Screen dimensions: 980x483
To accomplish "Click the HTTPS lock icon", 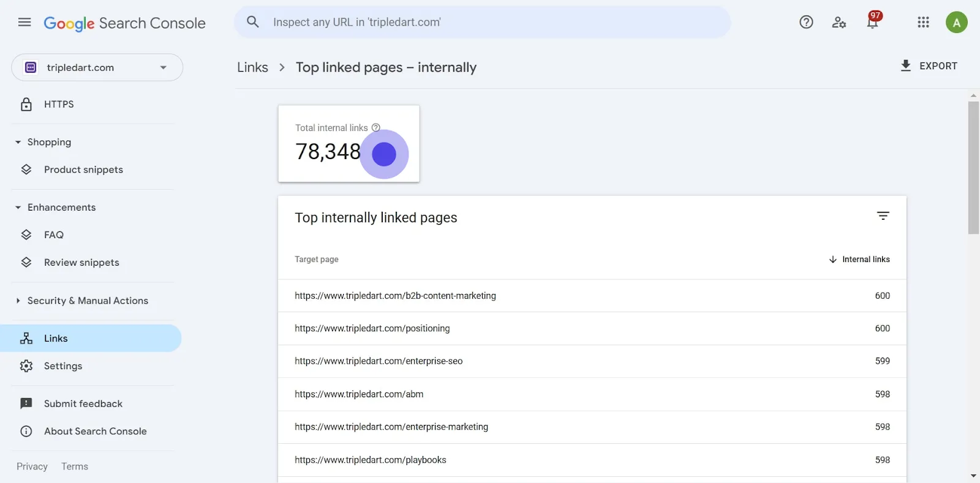I will pyautogui.click(x=26, y=104).
